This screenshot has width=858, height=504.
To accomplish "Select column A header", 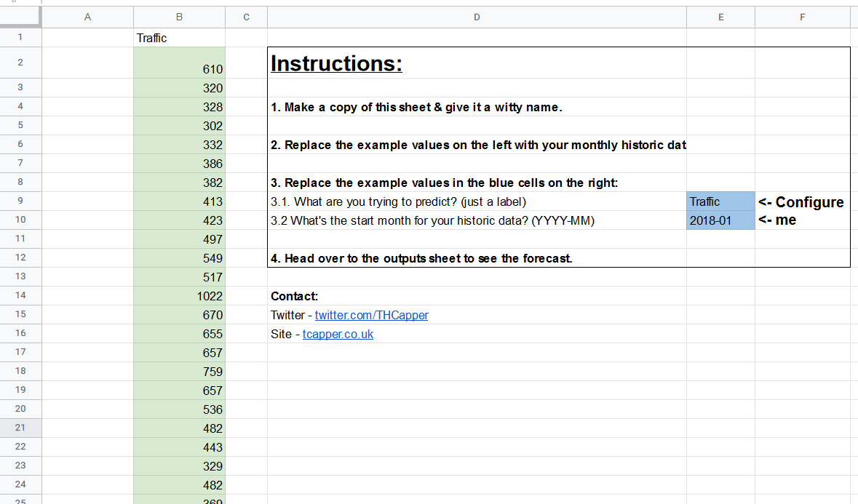I will pyautogui.click(x=87, y=17).
